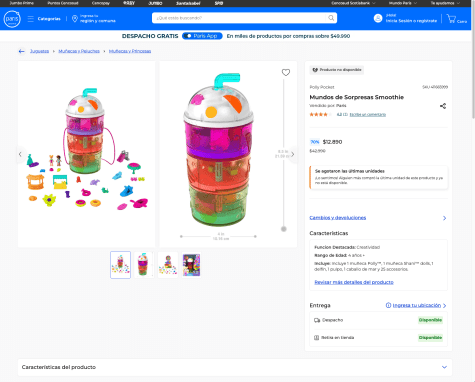Click Escribe un comentario link
475x382 pixels.
368,115
